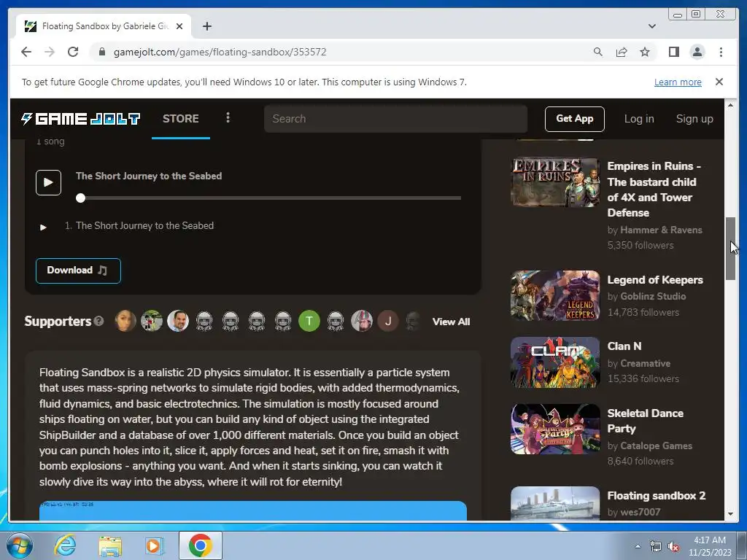The width and height of the screenshot is (747, 560).
Task: Click the page scrollbar down arrow
Action: click(730, 514)
